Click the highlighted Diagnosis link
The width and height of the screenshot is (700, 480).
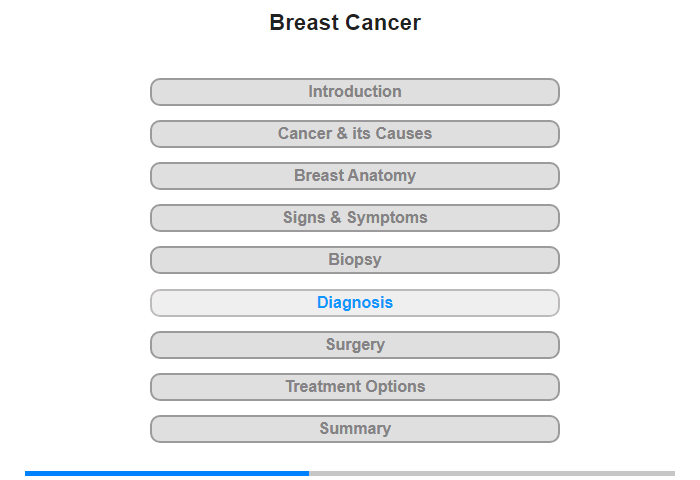click(x=355, y=303)
